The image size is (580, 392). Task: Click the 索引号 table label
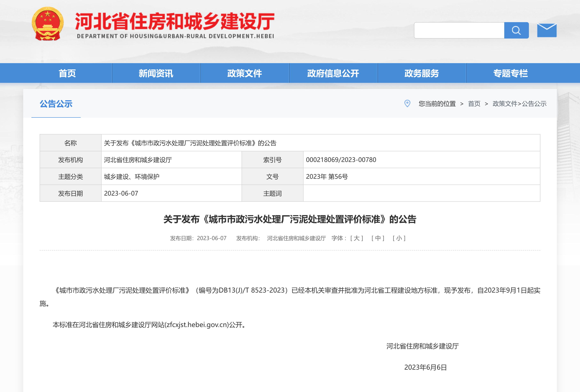point(272,160)
